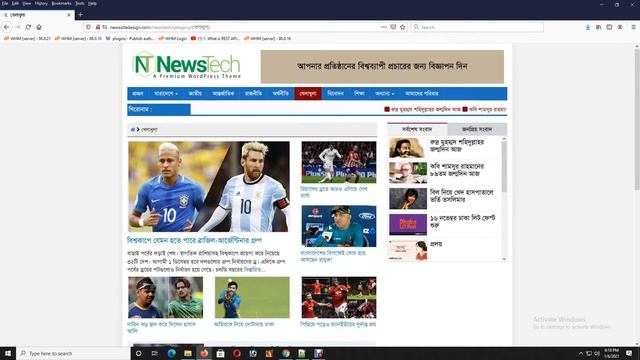Select the first item in blue nav bar
Viewport: 640px width, 360px height.
pyautogui.click(x=138, y=93)
